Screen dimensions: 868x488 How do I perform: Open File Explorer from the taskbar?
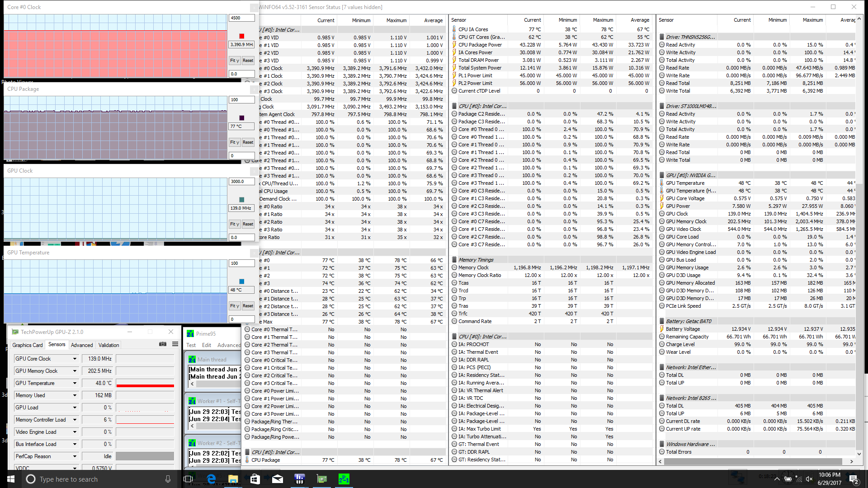233,479
